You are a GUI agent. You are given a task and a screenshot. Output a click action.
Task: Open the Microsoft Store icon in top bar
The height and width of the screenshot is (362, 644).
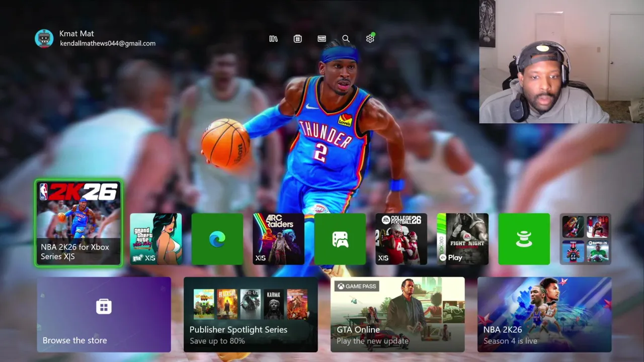pos(297,39)
